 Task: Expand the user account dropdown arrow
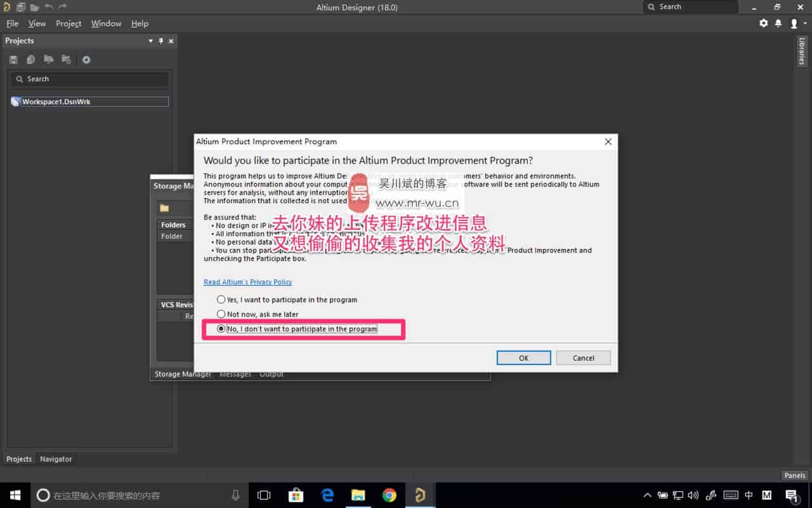click(x=804, y=23)
